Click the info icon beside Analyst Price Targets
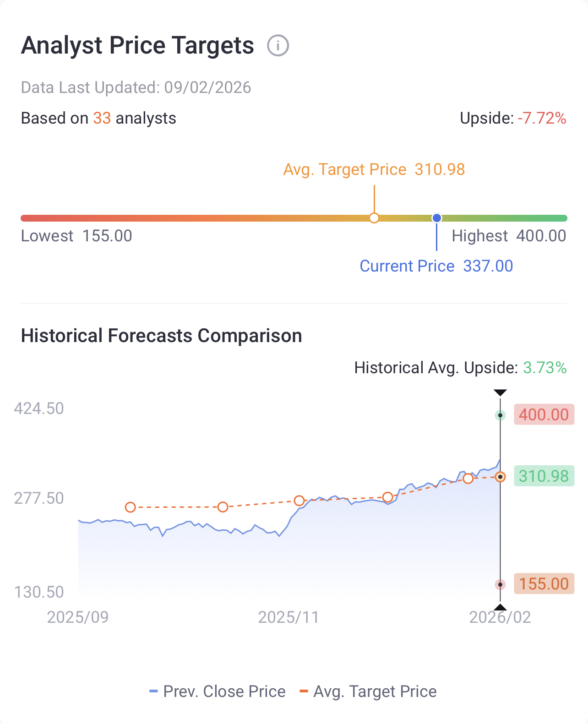588x724 pixels. pos(278,46)
